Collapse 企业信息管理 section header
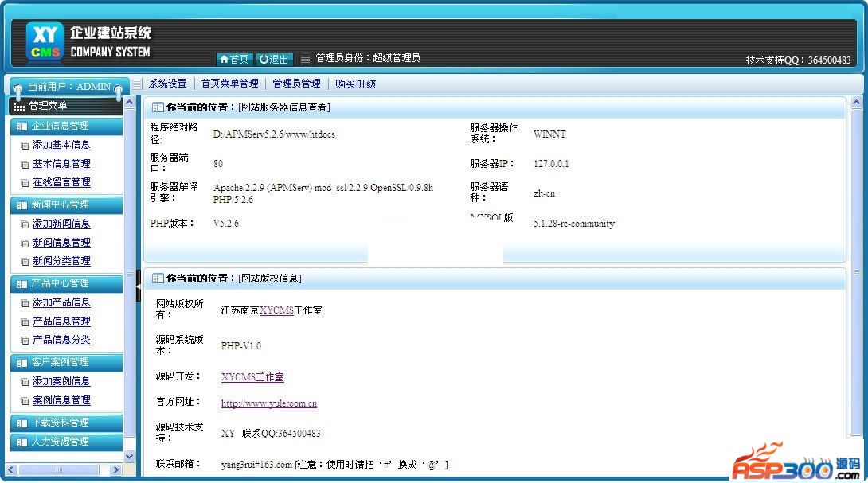 click(x=66, y=127)
